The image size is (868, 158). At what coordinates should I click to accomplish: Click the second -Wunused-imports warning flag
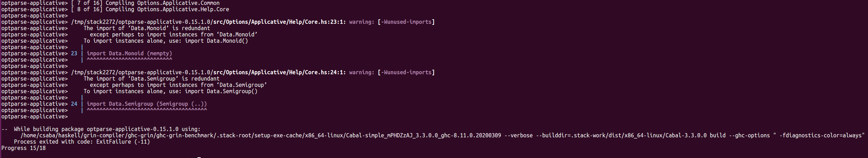click(x=406, y=73)
